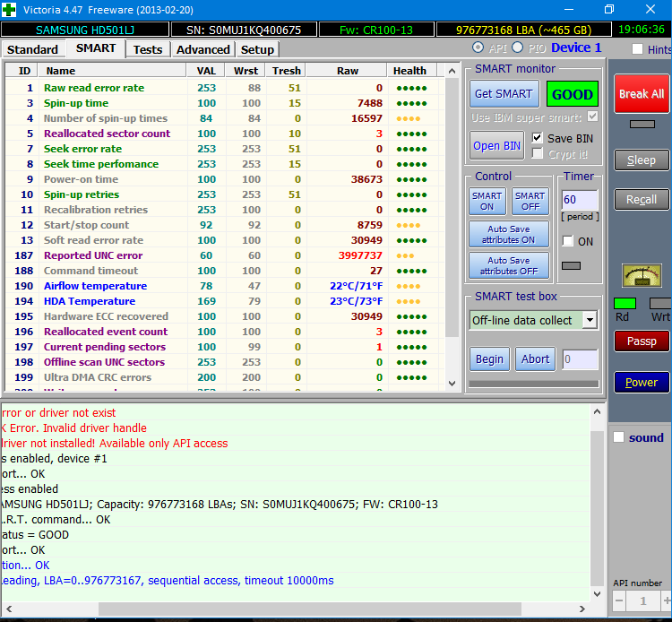
Task: Open the Advanced tab
Action: (x=202, y=49)
